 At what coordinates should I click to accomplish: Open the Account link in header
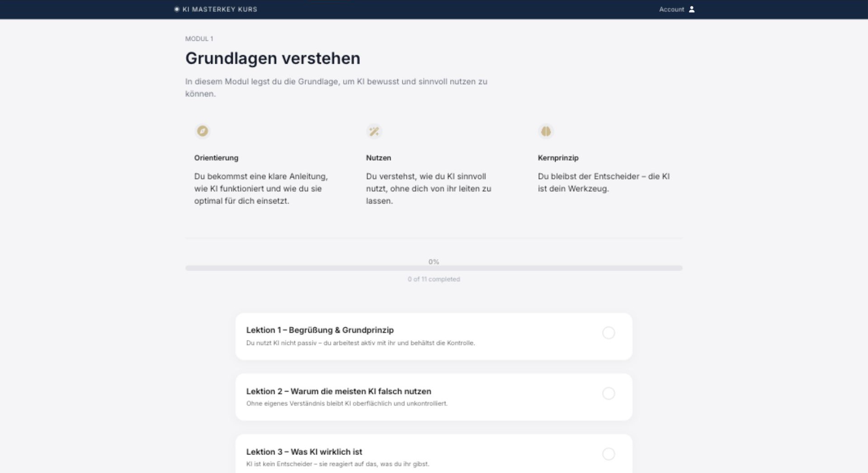pyautogui.click(x=671, y=9)
